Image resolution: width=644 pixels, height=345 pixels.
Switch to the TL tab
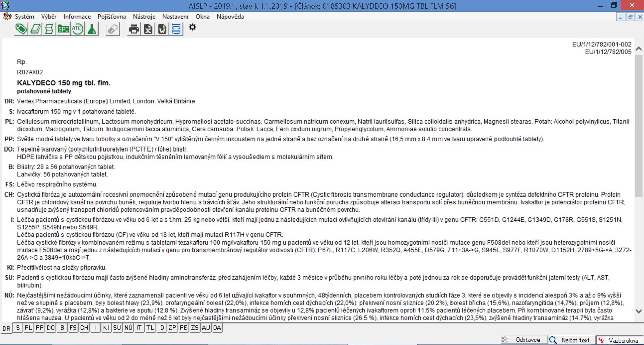[x=150, y=328]
